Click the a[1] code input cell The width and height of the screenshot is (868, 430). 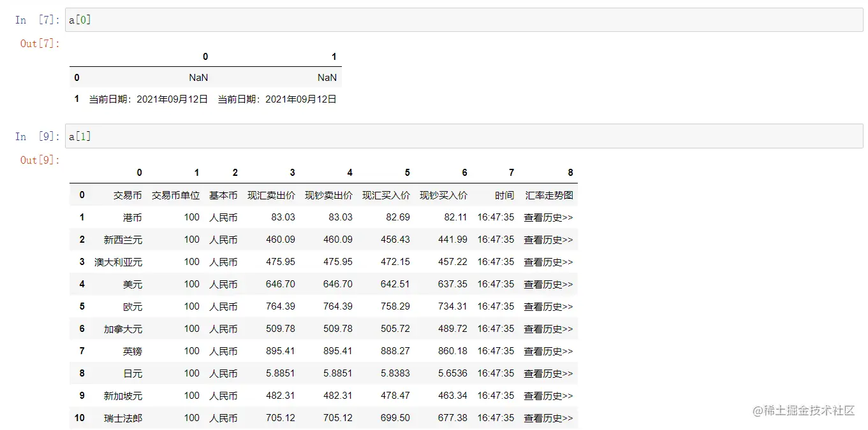(464, 136)
